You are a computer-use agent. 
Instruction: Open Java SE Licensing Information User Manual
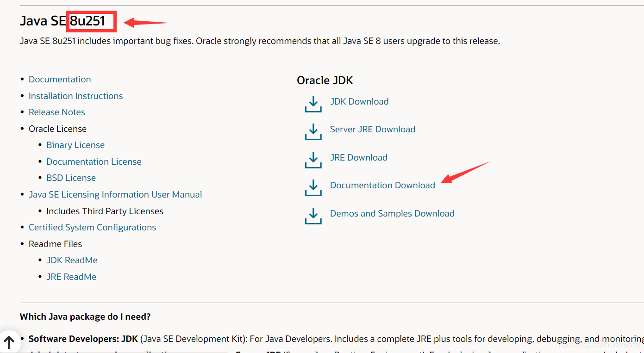click(x=115, y=194)
